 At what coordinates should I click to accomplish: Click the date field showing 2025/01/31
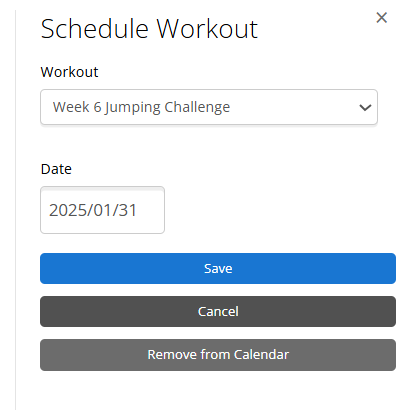click(102, 210)
